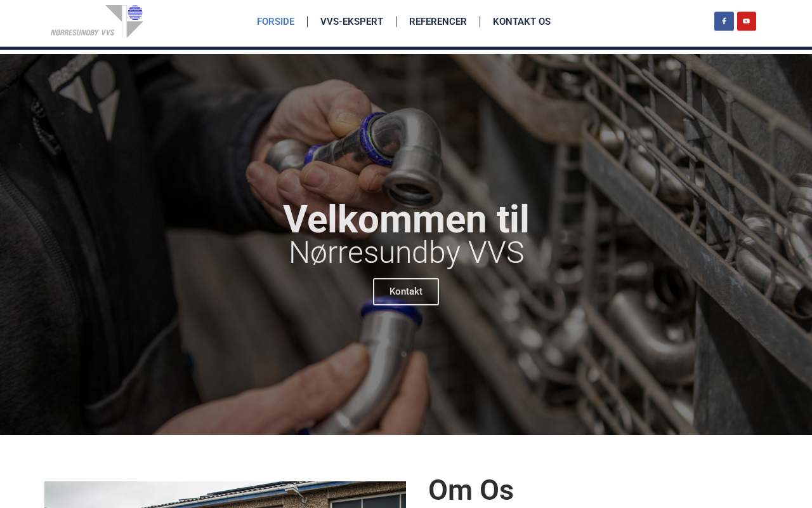Click the 'NØRRESUNDBY VVS' text in the logo
The image size is (812, 508).
(x=82, y=32)
